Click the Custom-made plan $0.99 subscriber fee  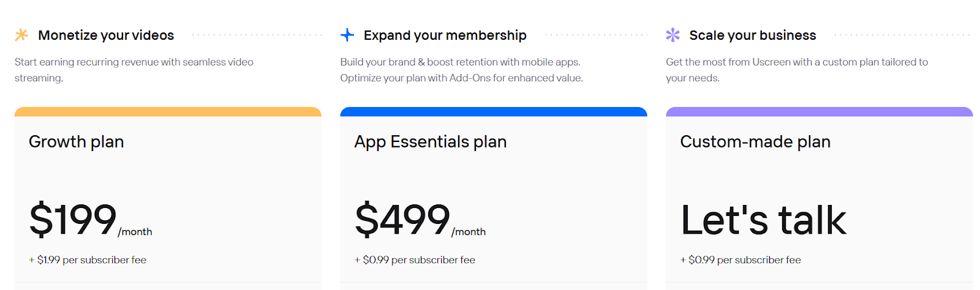741,260
